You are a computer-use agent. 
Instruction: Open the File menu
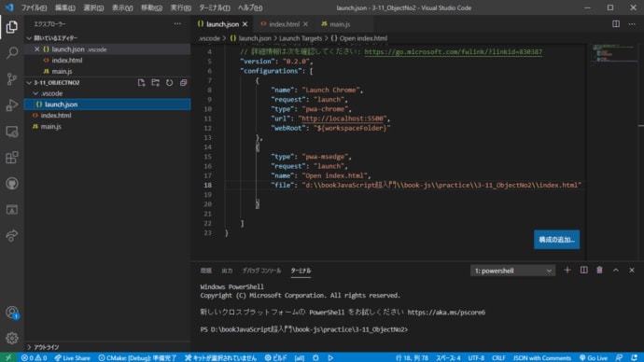click(x=34, y=7)
